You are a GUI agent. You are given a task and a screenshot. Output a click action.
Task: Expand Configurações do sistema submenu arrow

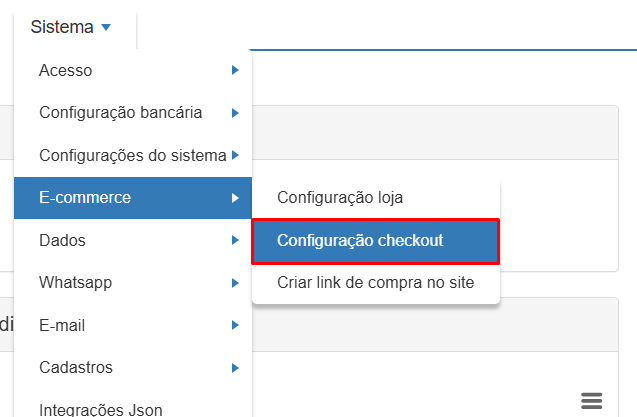pos(235,155)
